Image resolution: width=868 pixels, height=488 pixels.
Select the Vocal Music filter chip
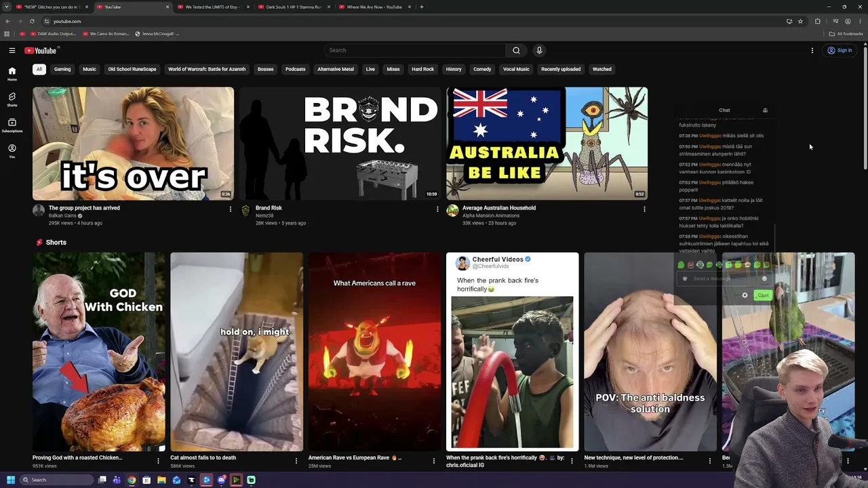(x=516, y=69)
